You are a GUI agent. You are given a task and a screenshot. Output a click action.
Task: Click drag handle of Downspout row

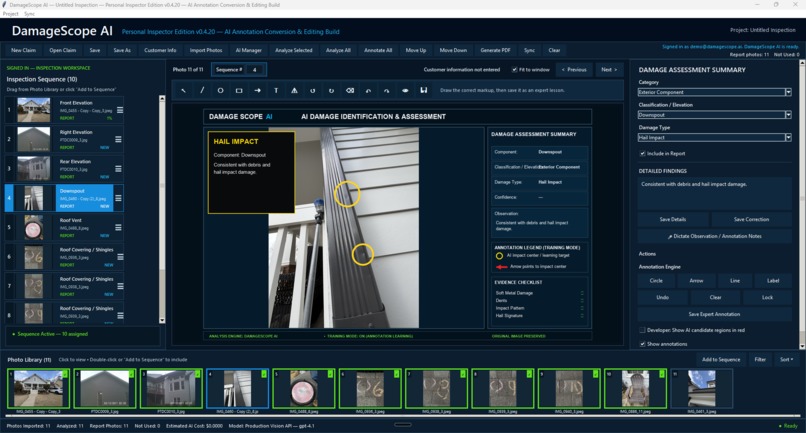pyautogui.click(x=118, y=198)
